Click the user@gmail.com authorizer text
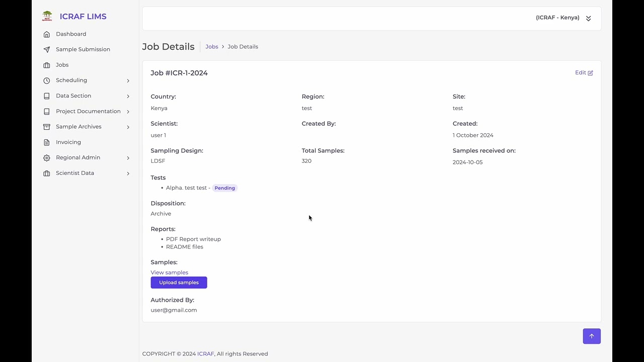Screen dimensions: 644x362 (x=174, y=310)
